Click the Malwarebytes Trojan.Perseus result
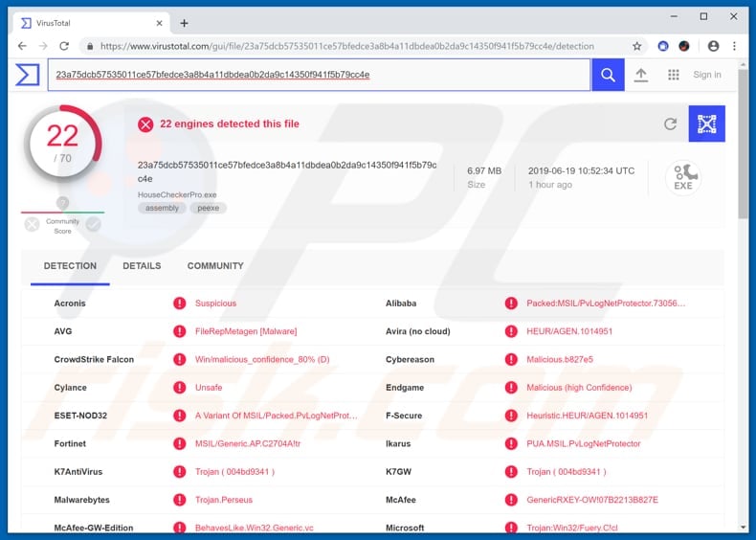The image size is (756, 540). pos(224,500)
